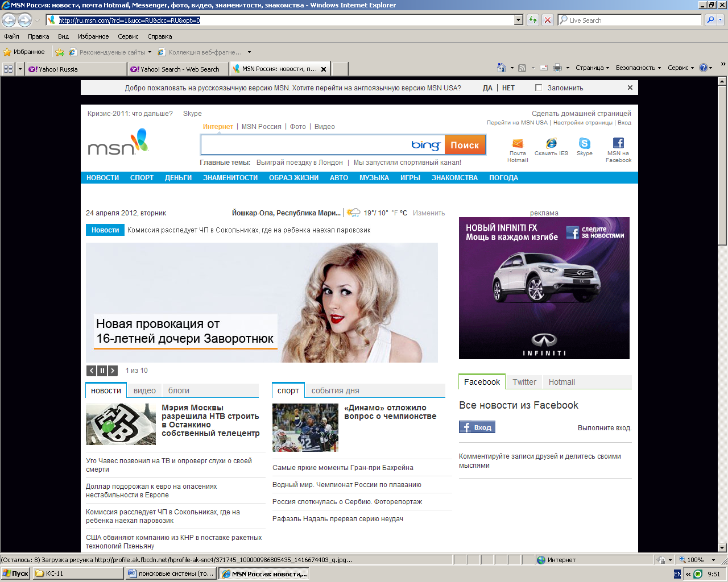The height and width of the screenshot is (582, 728).
Task: Click the Home toolbar icon
Action: 501,68
